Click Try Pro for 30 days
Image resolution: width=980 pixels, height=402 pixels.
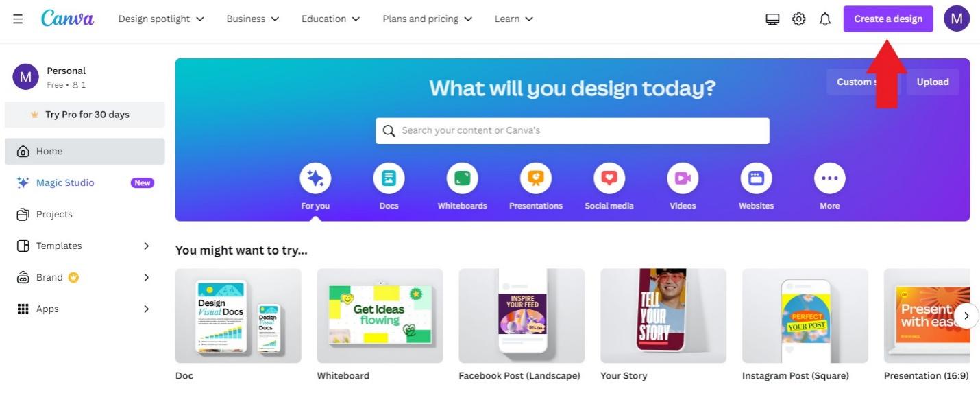(85, 115)
